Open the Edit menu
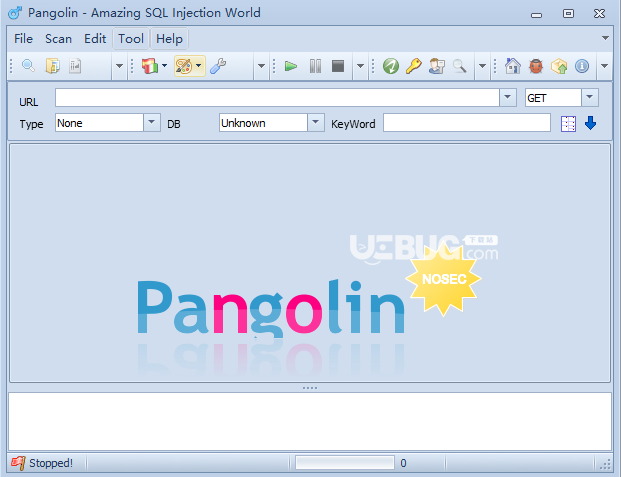Screen dimensions: 621x477 (x=95, y=39)
